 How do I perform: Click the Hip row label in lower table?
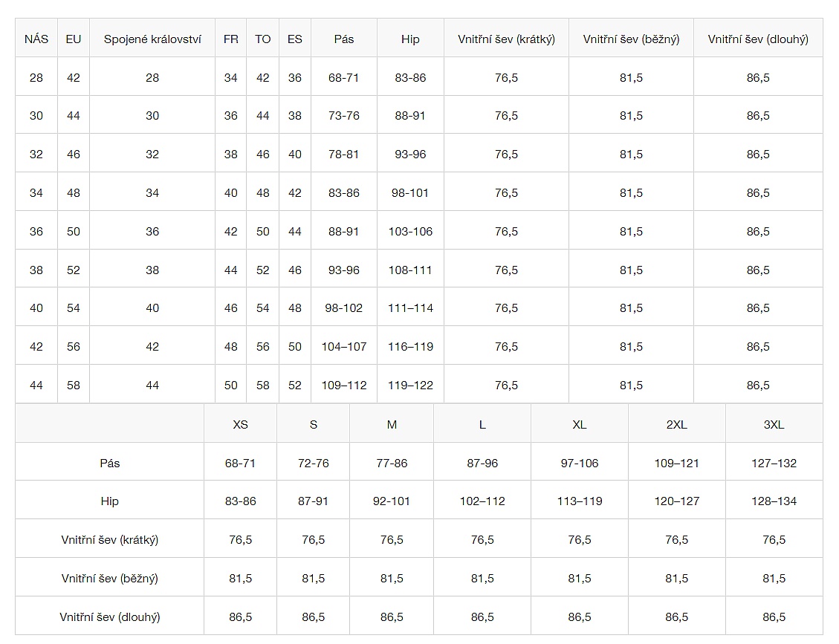point(109,501)
